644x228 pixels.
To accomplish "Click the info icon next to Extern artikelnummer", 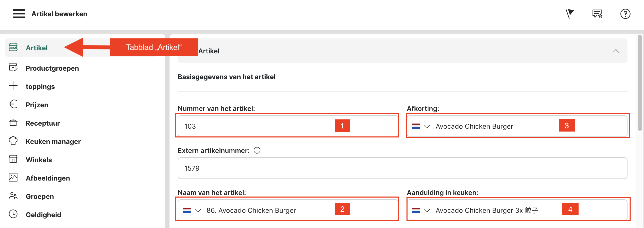I will pos(257,150).
